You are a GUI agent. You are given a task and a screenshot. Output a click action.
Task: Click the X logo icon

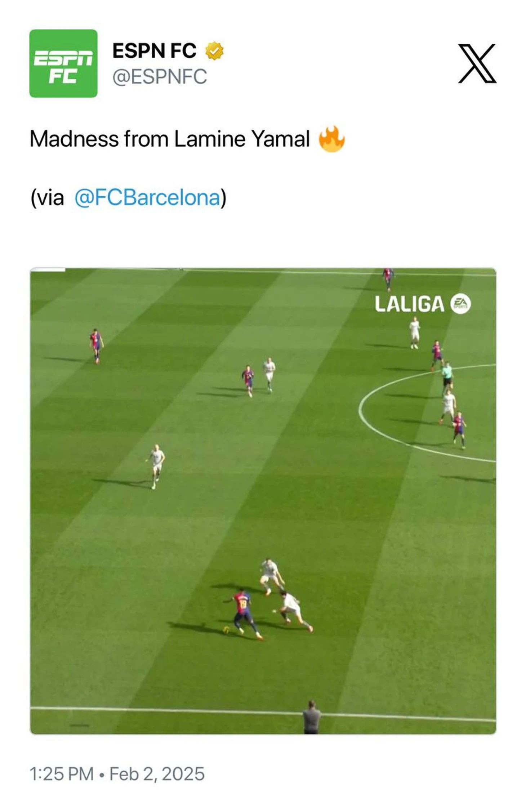point(477,64)
